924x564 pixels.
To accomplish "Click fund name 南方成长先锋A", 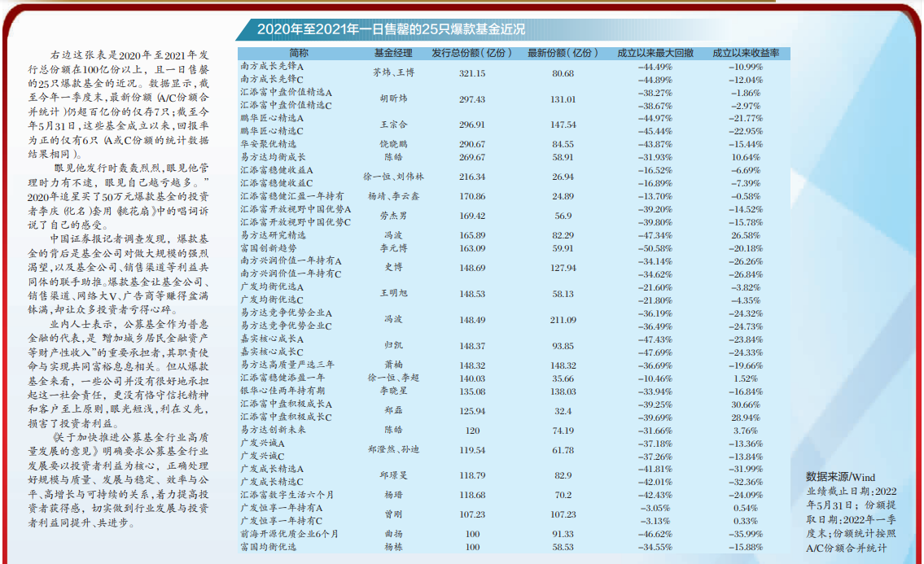I will (272, 67).
